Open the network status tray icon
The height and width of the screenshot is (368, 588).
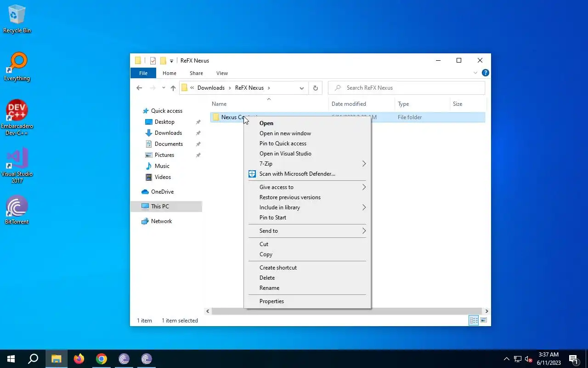coord(518,359)
